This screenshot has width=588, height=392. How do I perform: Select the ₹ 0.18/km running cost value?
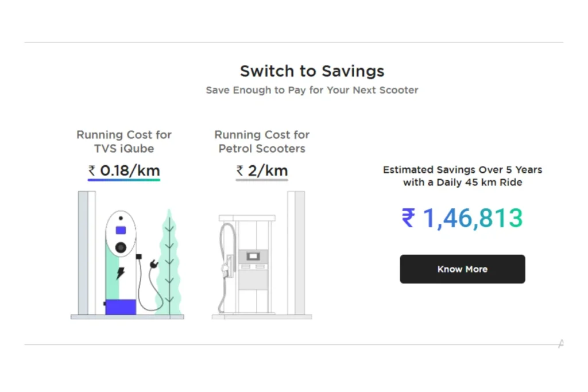(124, 171)
